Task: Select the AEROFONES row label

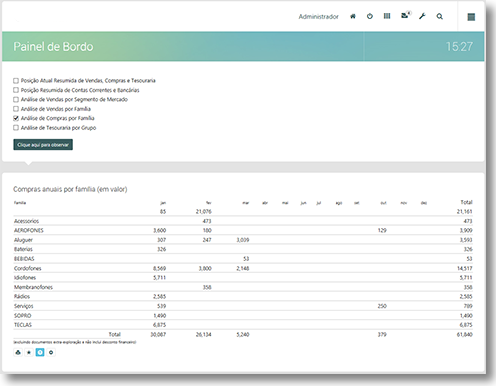Action: coord(29,230)
